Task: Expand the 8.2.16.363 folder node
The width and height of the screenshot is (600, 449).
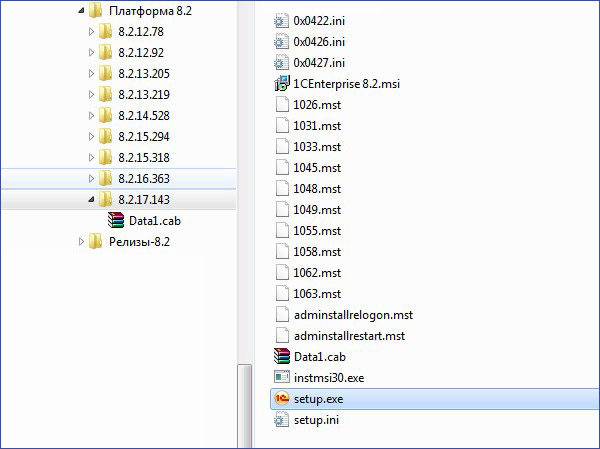Action: pyautogui.click(x=91, y=178)
